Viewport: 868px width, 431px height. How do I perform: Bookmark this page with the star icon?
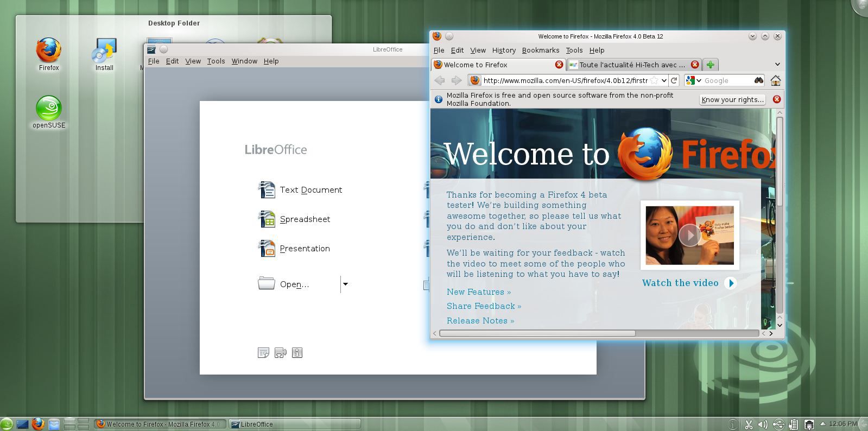(655, 80)
